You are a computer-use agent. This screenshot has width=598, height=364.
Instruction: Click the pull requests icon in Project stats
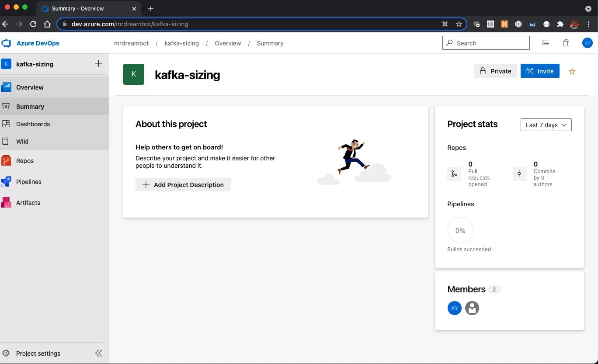pos(454,174)
